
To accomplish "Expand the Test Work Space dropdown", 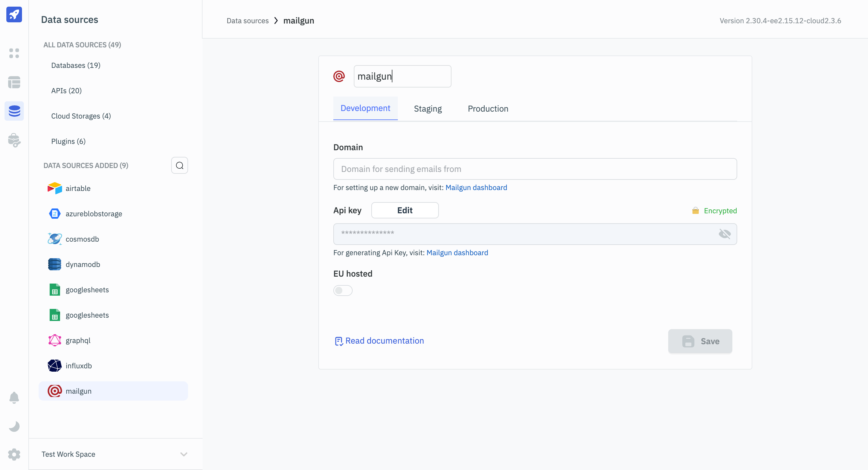I will [x=184, y=454].
